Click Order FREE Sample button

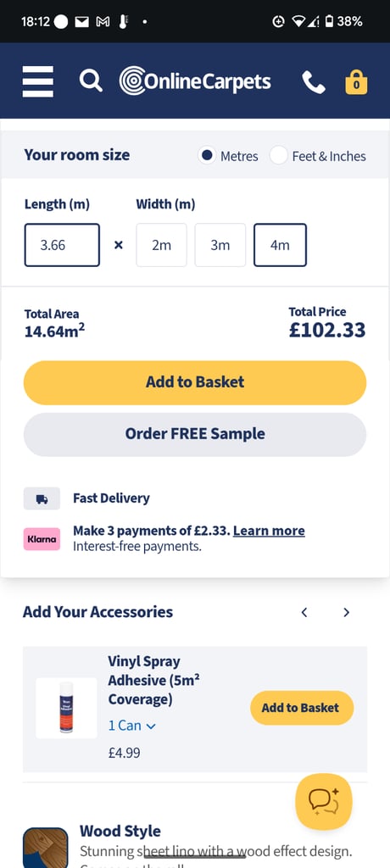coord(195,434)
